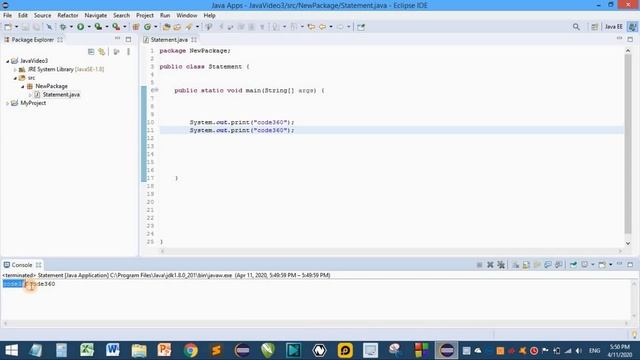Click the taskbar volume speaker icon

579,351
